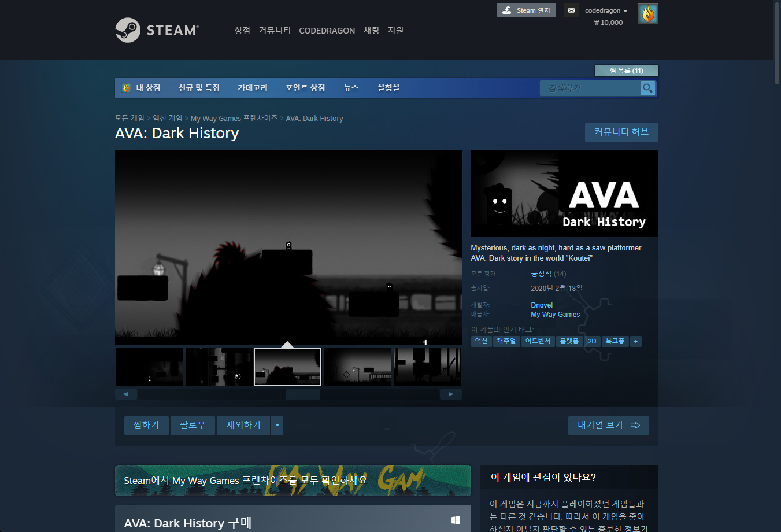
Task: Click the 찜 목록 (11) wishlist button
Action: click(627, 71)
